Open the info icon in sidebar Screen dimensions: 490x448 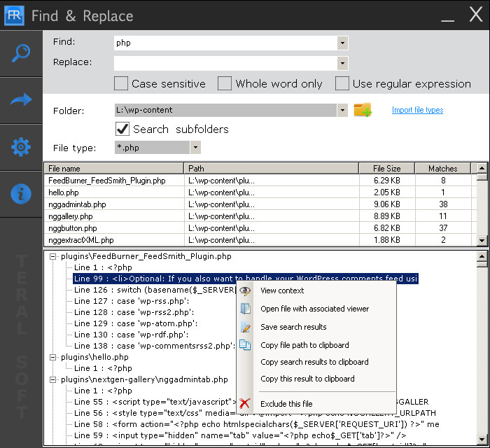point(21,194)
